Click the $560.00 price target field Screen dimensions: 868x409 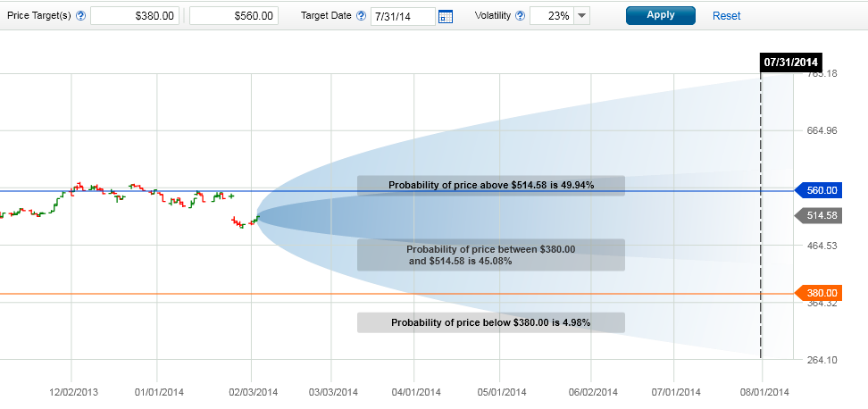[x=235, y=16]
